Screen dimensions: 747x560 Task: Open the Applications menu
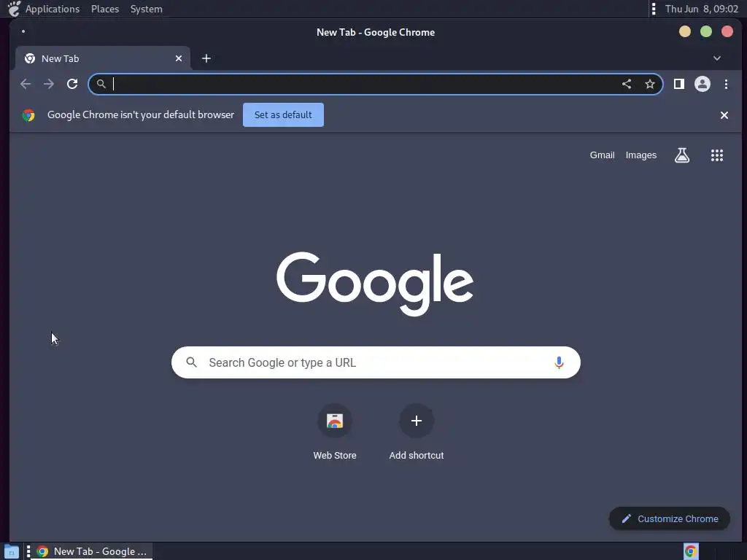coord(53,9)
